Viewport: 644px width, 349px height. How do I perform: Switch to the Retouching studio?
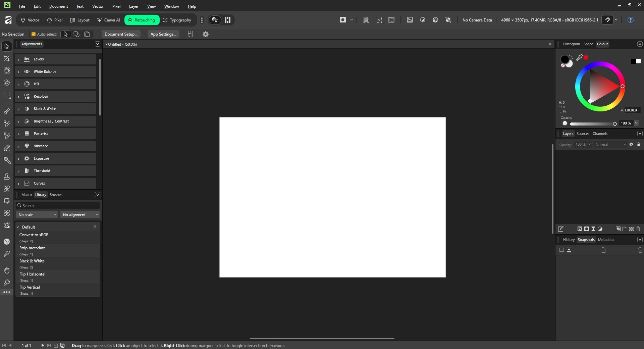(142, 20)
